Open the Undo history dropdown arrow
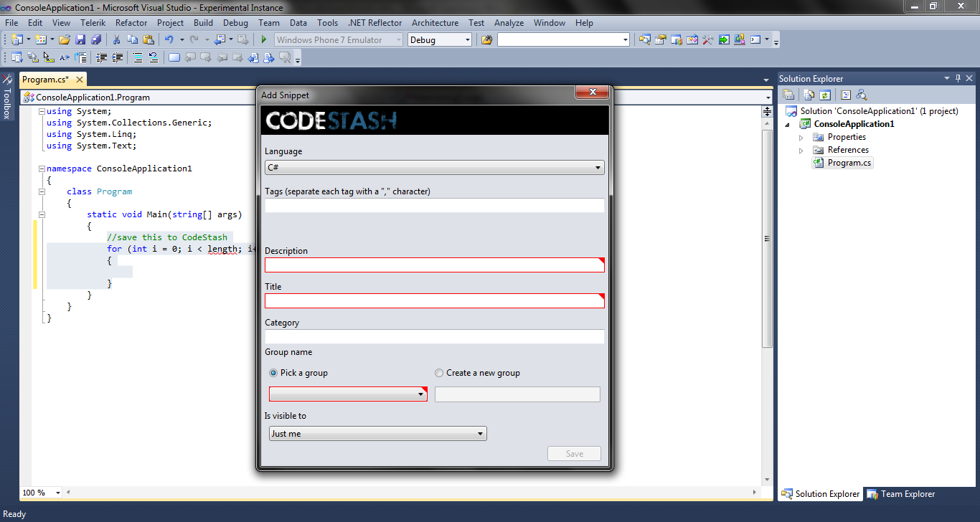The width and height of the screenshot is (980, 522). pyautogui.click(x=182, y=40)
